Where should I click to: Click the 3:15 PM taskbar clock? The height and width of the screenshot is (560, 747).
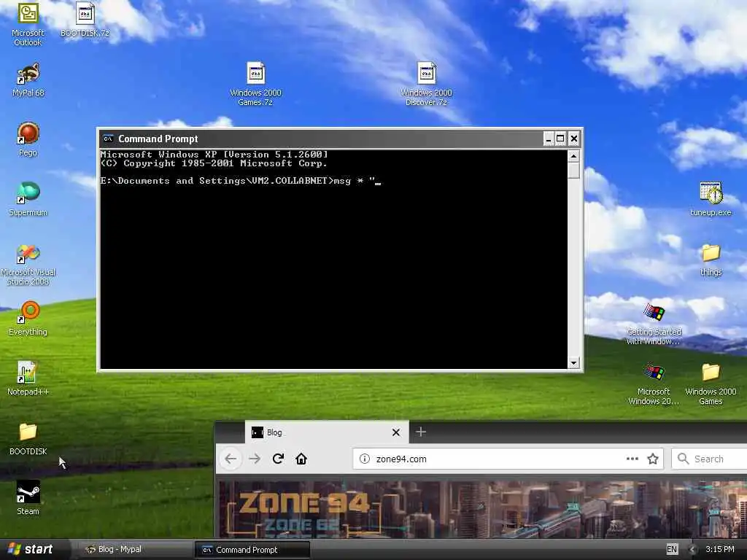tap(720, 550)
